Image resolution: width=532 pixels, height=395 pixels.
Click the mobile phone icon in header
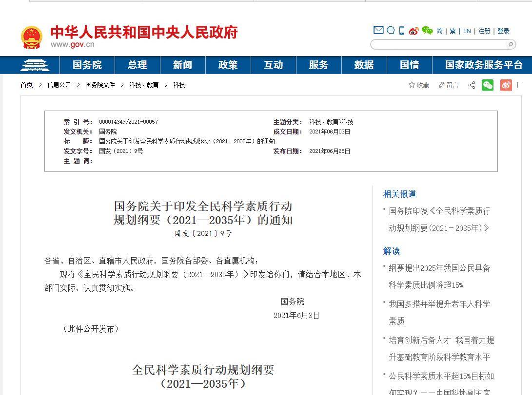402,31
